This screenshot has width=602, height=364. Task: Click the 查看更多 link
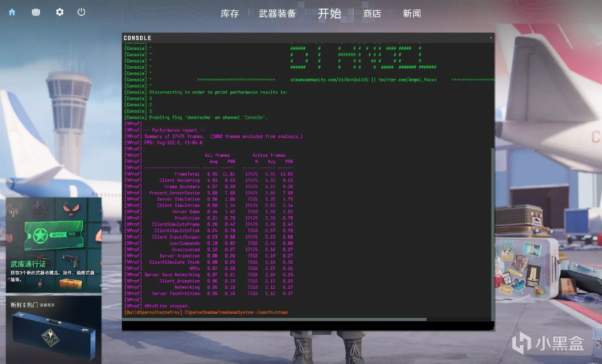(x=47, y=305)
